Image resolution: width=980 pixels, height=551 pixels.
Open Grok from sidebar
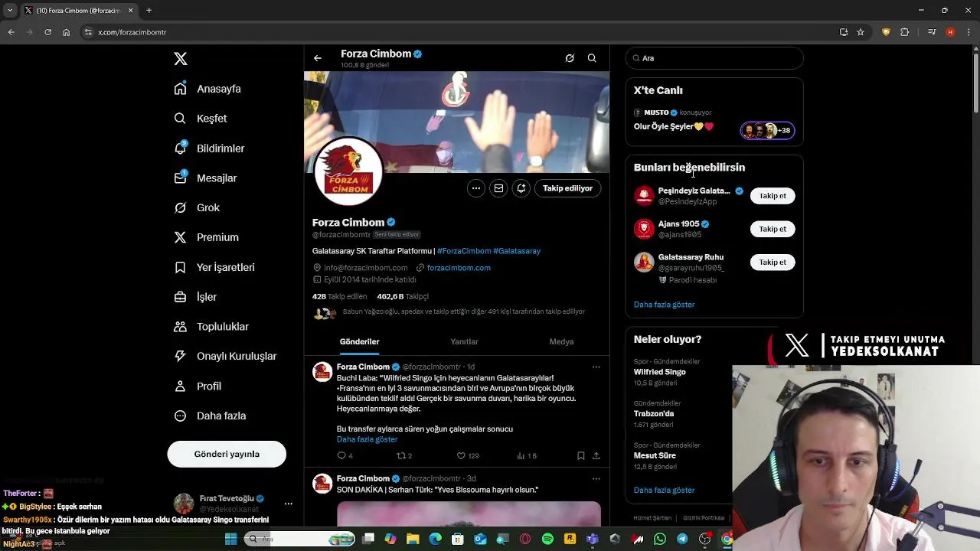197,208
